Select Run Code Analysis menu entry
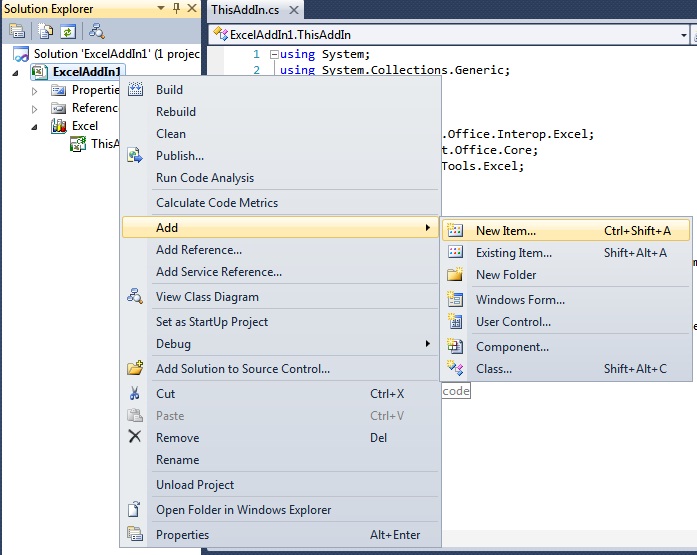 point(280,178)
